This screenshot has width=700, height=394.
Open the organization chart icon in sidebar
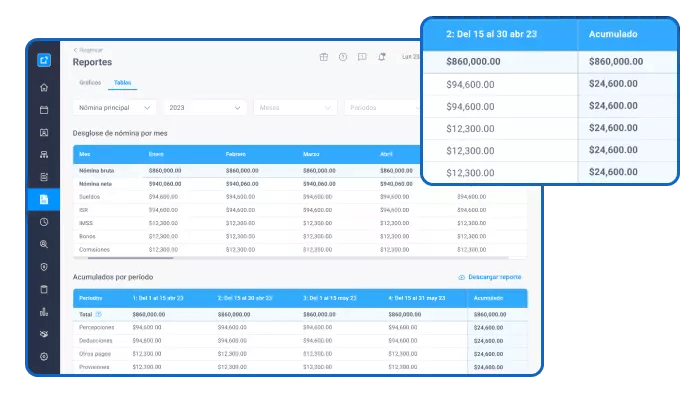click(x=44, y=155)
